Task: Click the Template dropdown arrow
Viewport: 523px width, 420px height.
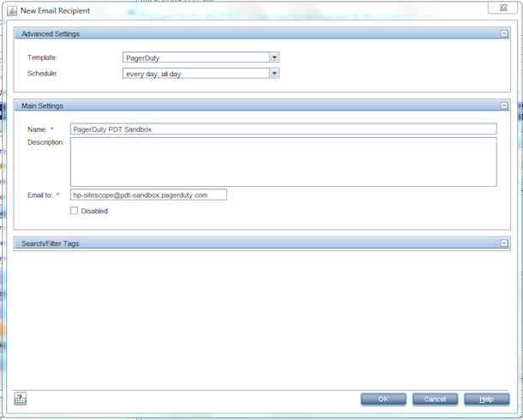Action: [x=274, y=58]
